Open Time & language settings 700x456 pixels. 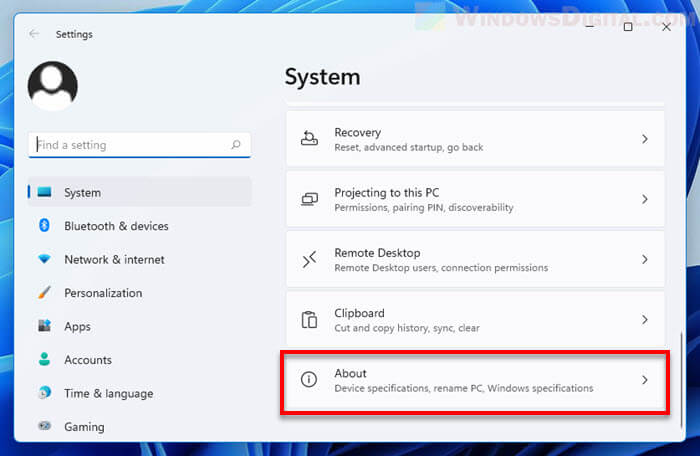(140, 393)
